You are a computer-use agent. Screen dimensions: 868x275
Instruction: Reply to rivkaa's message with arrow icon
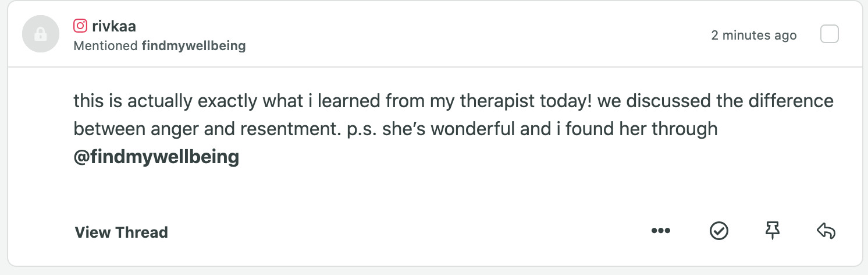(x=826, y=231)
